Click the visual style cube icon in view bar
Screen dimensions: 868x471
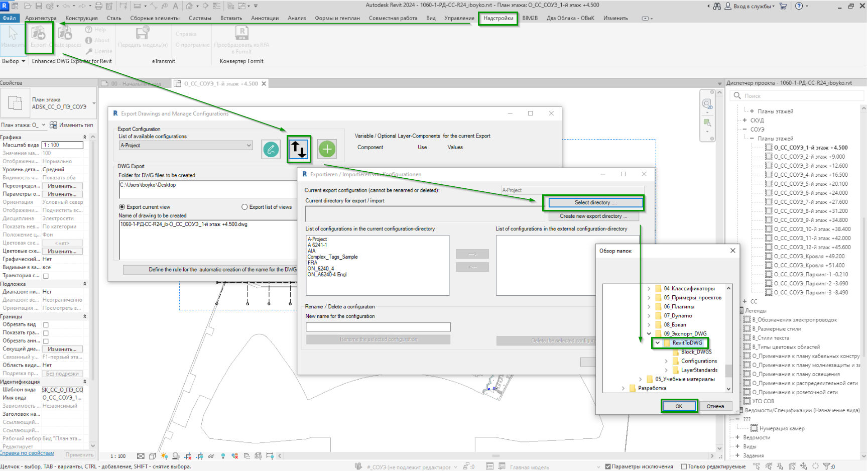tap(152, 456)
